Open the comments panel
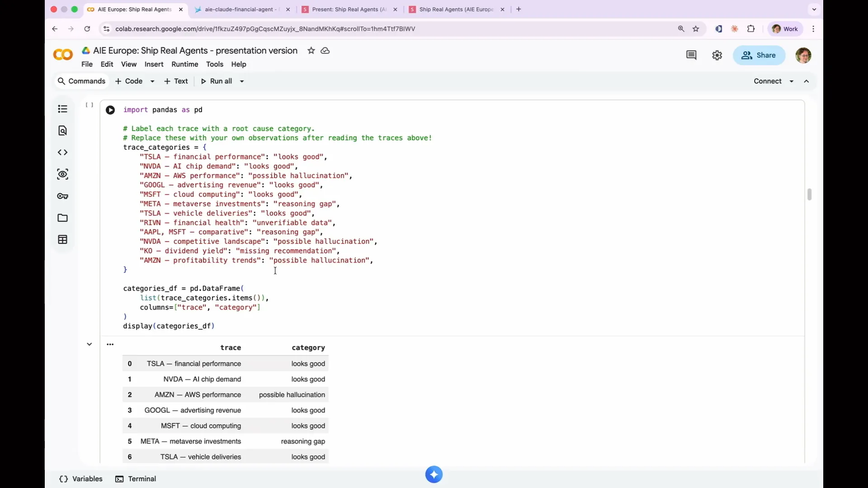This screenshot has width=868, height=488. click(691, 55)
